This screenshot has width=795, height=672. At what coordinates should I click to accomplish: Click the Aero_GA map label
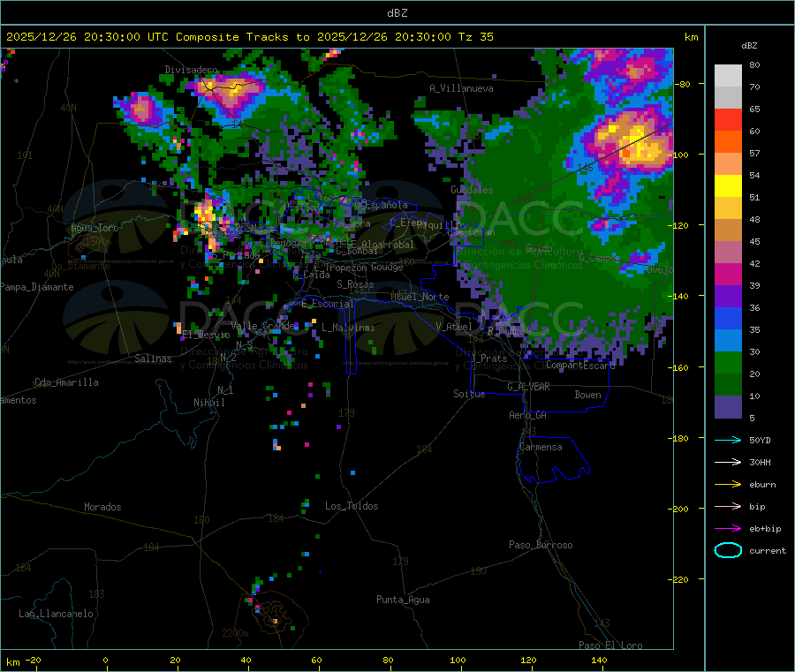528,415
